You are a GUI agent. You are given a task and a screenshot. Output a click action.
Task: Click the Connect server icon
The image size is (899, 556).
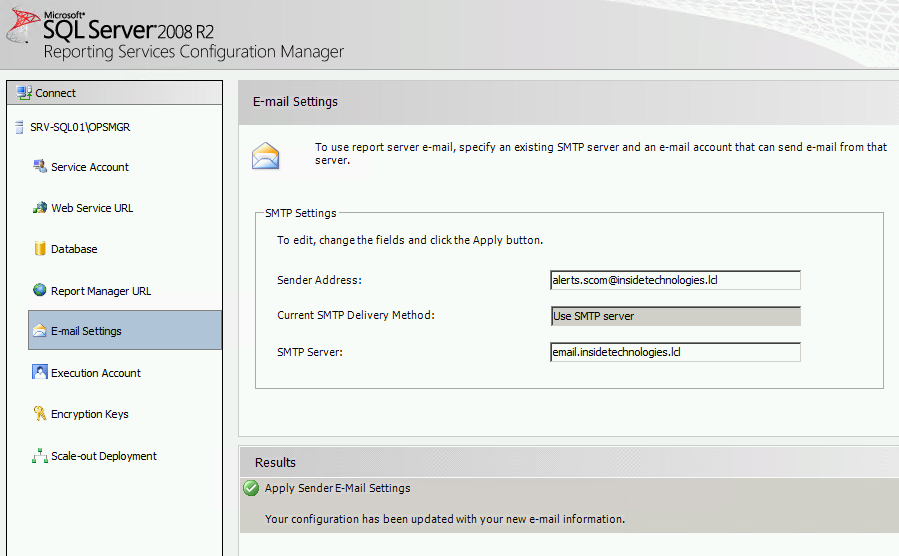[x=24, y=93]
